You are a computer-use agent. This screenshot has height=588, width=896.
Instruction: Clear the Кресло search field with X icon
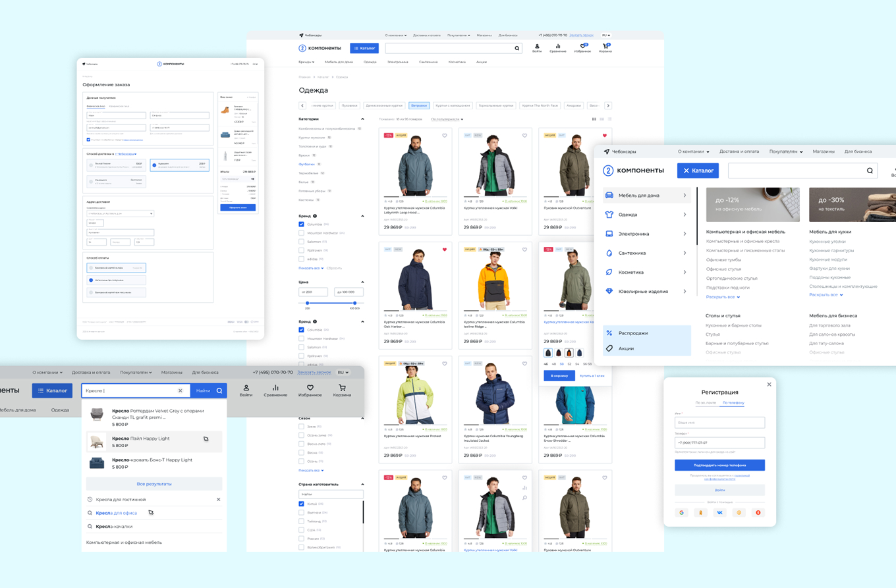tap(181, 390)
